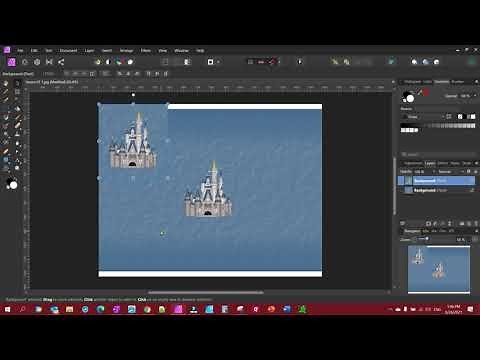The height and width of the screenshot is (360, 480).
Task: Open Windows taskbar search
Action: point(23,309)
